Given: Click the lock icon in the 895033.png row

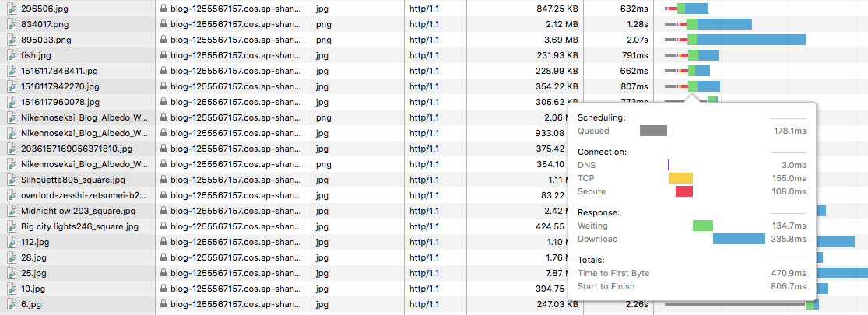Looking at the screenshot, I should tap(163, 40).
